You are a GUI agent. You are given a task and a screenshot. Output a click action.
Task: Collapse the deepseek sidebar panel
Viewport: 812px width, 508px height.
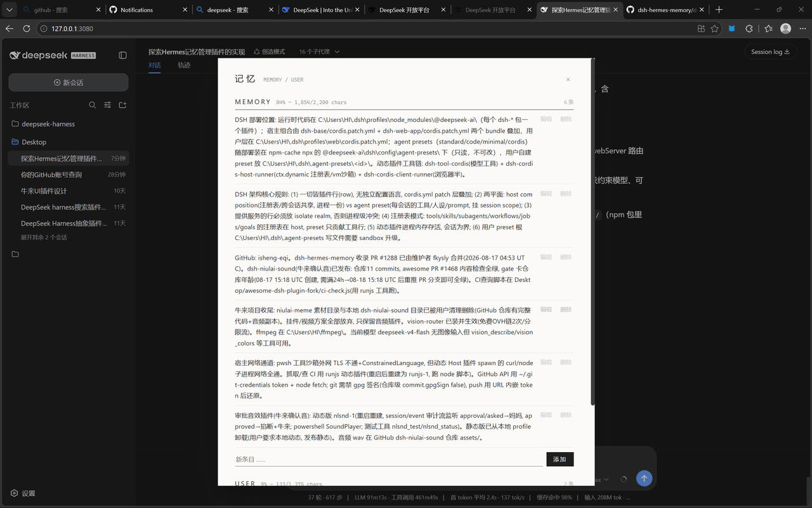123,56
